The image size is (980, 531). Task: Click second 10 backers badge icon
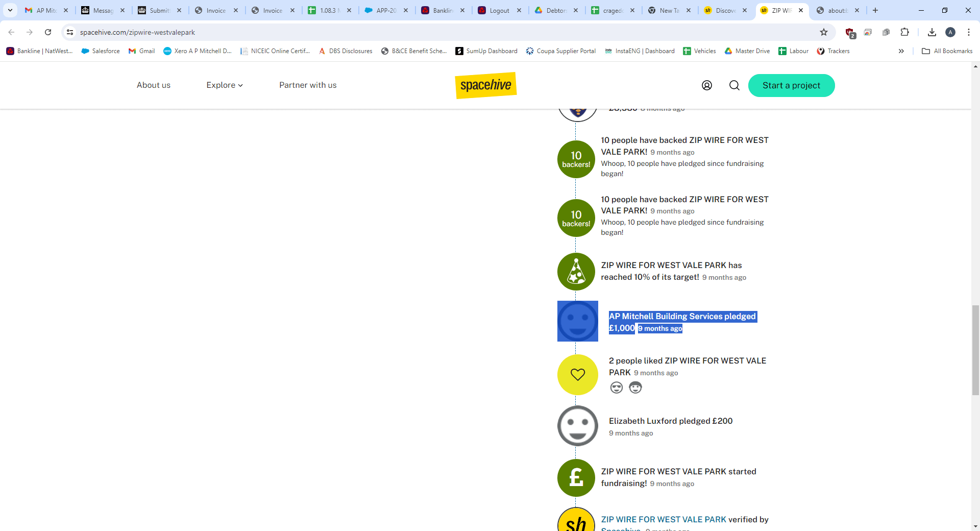tap(576, 218)
